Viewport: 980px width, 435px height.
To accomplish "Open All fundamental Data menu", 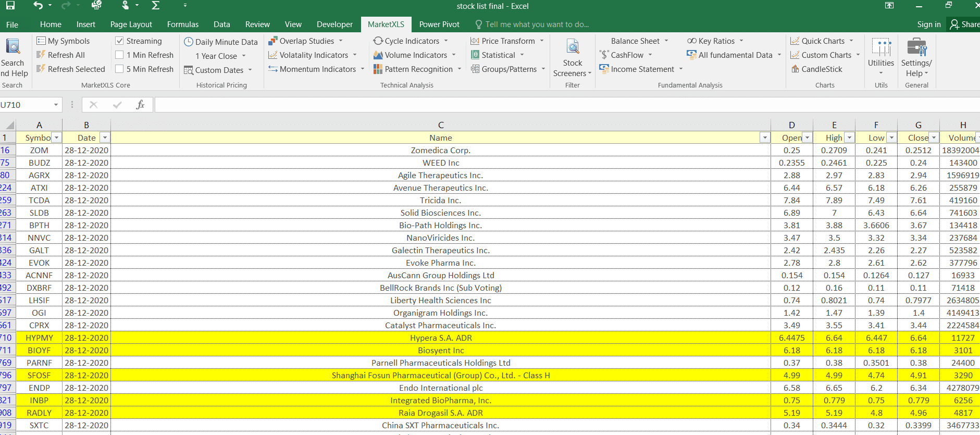I will 734,55.
